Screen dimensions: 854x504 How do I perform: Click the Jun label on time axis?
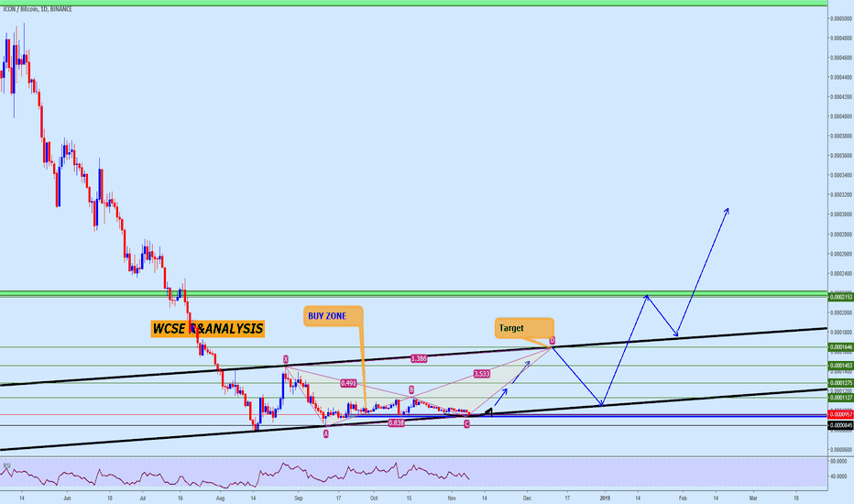(67, 498)
